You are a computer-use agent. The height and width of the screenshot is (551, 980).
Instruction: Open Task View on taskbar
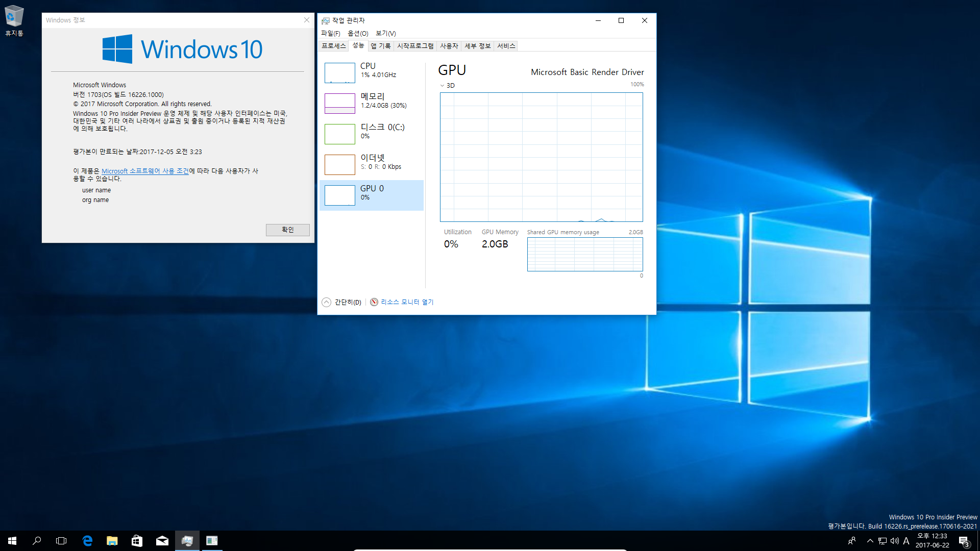61,541
